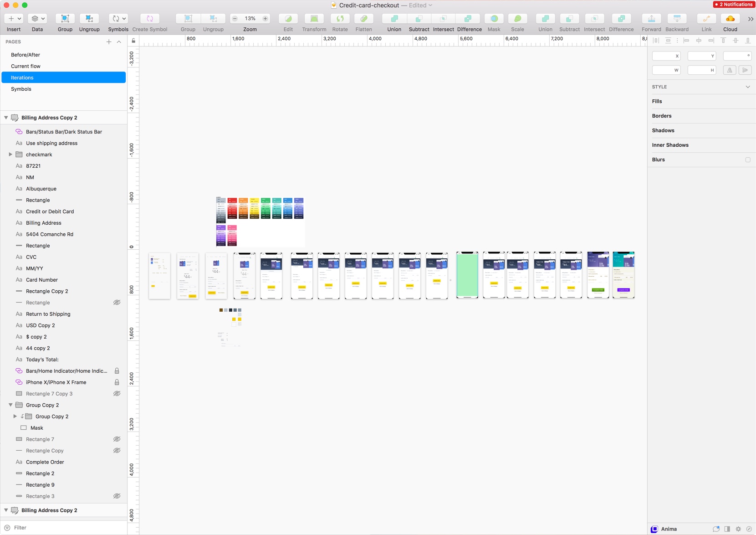The height and width of the screenshot is (535, 756).
Task: Zoom out with the minus button
Action: click(235, 19)
